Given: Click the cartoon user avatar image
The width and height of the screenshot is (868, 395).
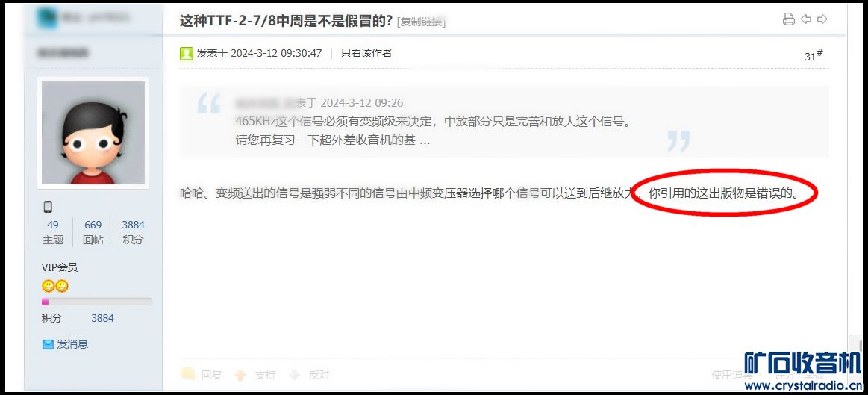Looking at the screenshot, I should pos(93,133).
